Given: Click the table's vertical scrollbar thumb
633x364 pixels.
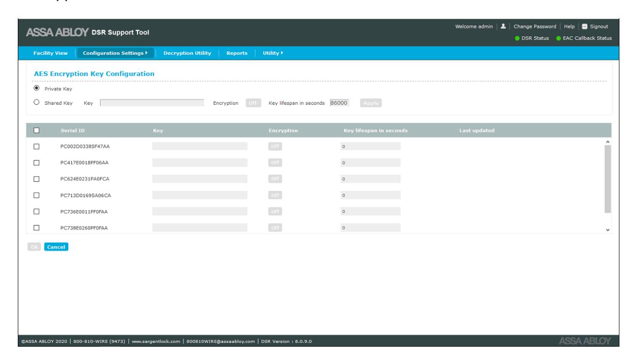Looking at the screenshot, I should (608, 179).
